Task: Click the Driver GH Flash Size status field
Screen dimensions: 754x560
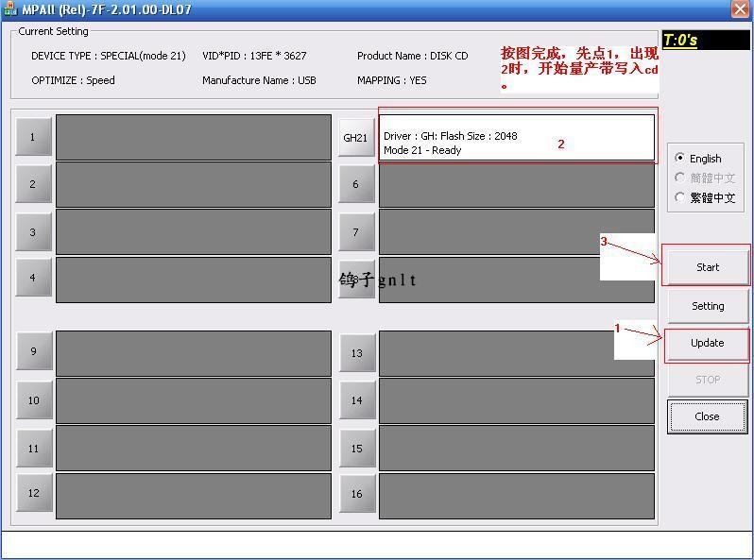Action: (x=516, y=138)
